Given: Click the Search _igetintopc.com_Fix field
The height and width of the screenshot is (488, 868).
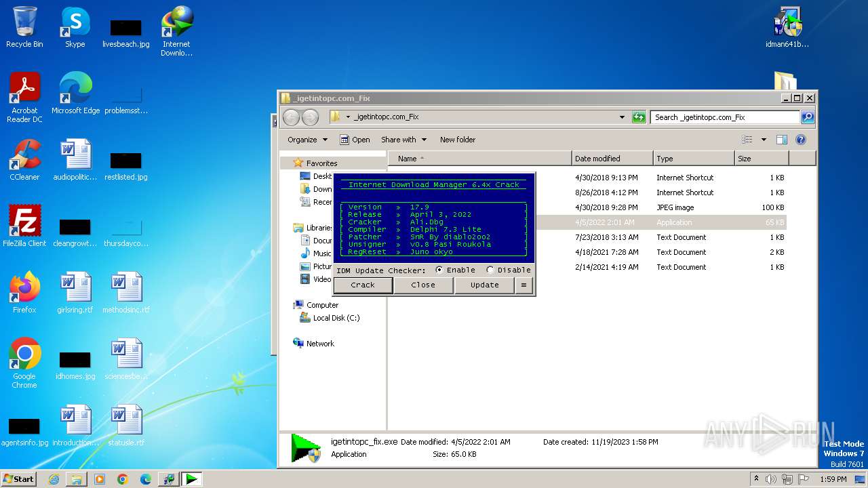Looking at the screenshot, I should point(724,117).
